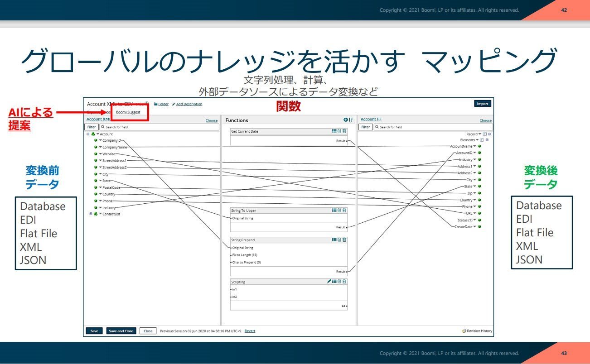Delete the Get Current Date function

[344, 131]
